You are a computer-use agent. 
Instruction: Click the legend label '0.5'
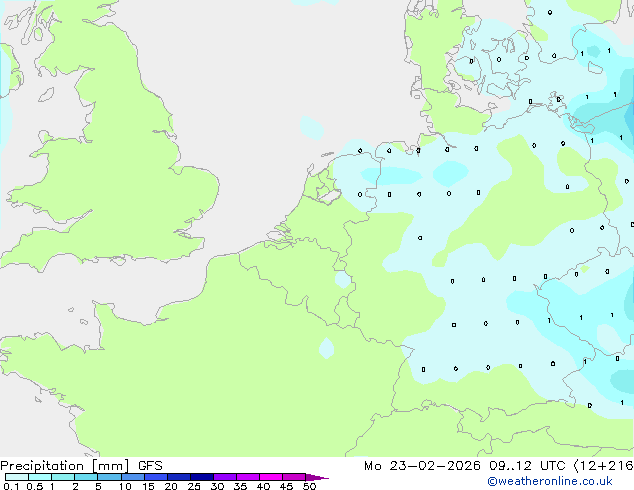[34, 486]
